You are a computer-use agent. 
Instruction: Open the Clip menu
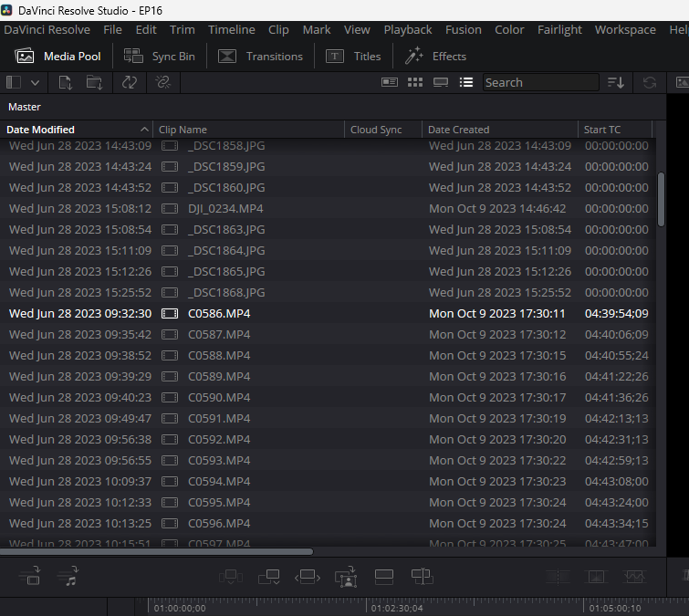tap(278, 29)
